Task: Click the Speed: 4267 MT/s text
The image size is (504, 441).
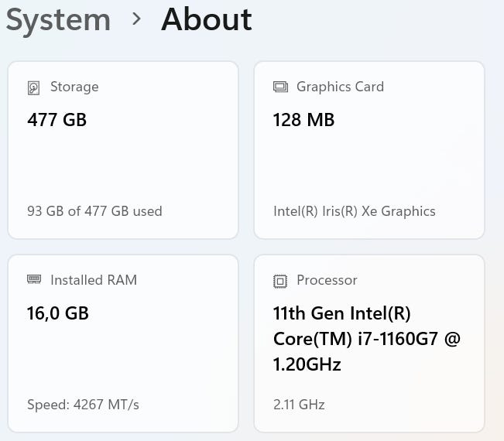Action: [83, 404]
